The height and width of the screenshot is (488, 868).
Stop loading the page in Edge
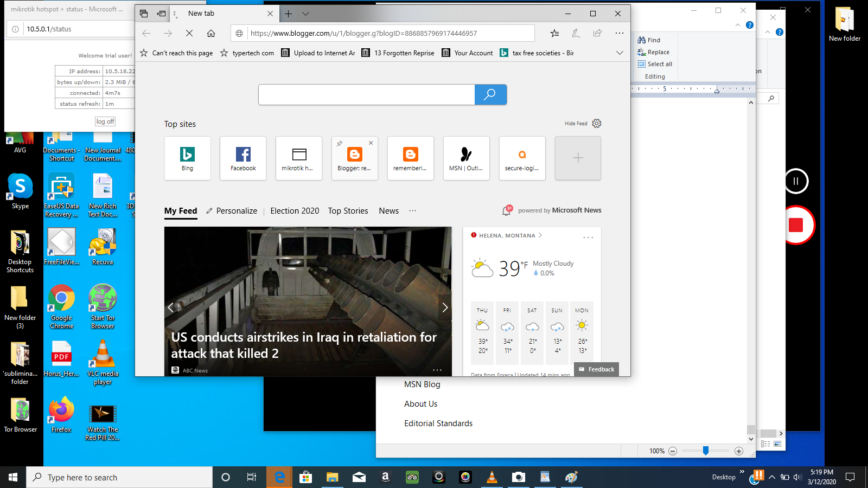189,34
